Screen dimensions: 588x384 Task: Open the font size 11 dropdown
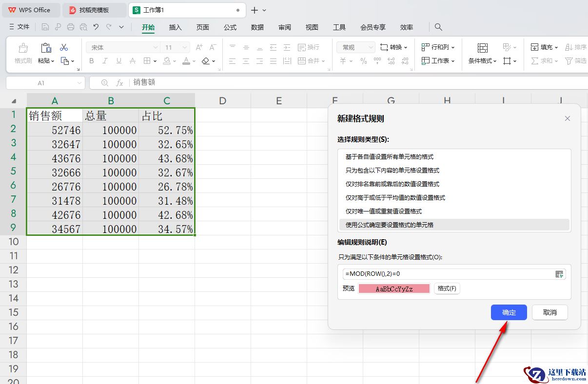click(x=185, y=47)
